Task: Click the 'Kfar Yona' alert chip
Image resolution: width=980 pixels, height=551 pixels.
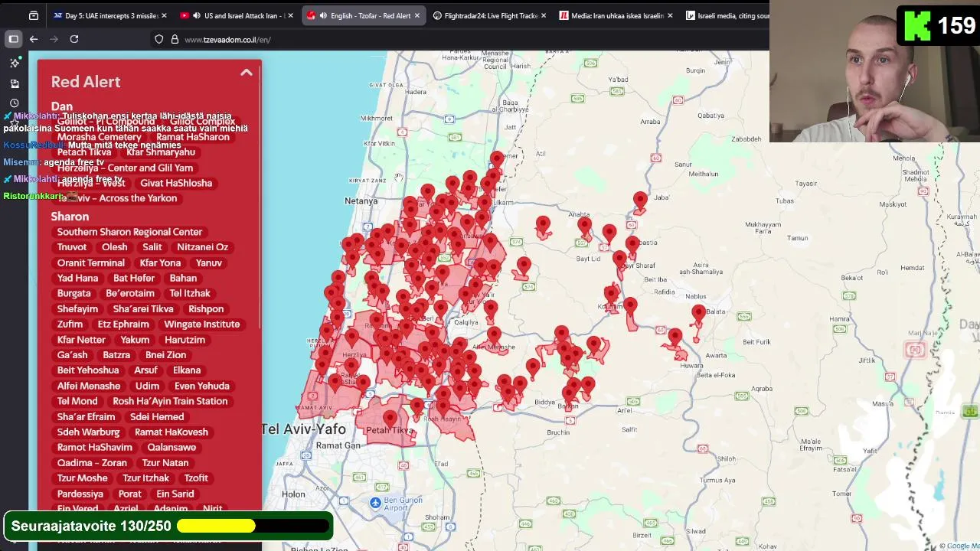Action: click(160, 262)
